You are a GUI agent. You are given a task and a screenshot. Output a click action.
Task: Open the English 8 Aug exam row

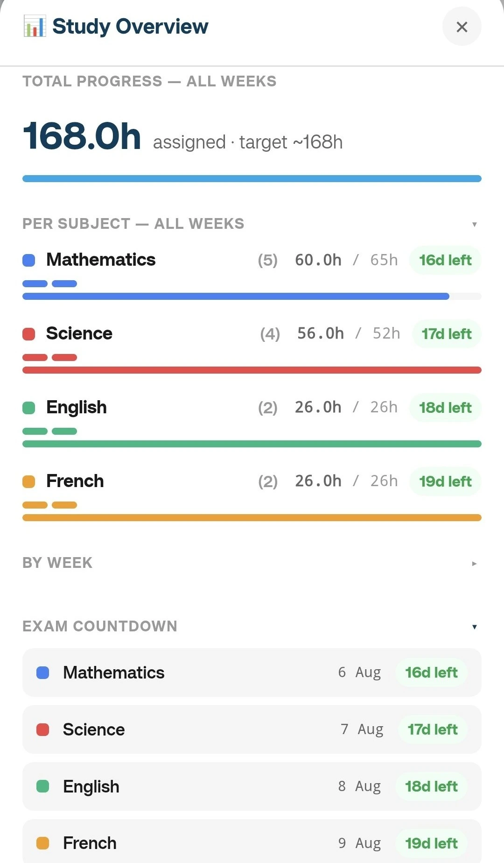[252, 786]
